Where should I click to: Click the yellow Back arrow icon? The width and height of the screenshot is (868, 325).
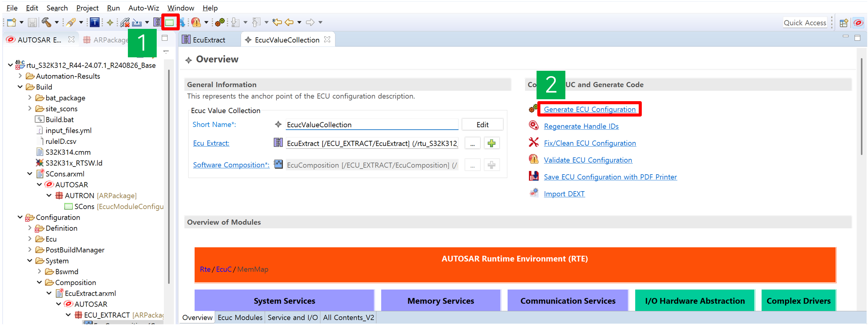point(289,22)
